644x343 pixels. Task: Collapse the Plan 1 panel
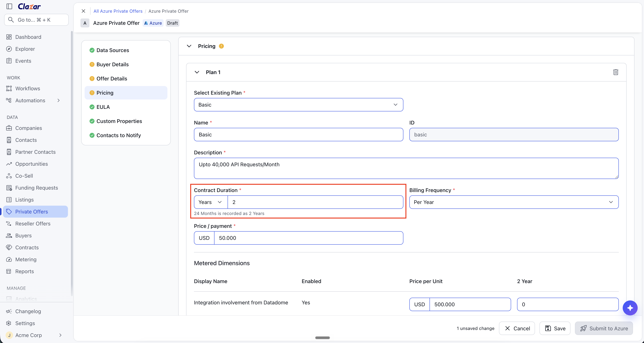point(197,72)
